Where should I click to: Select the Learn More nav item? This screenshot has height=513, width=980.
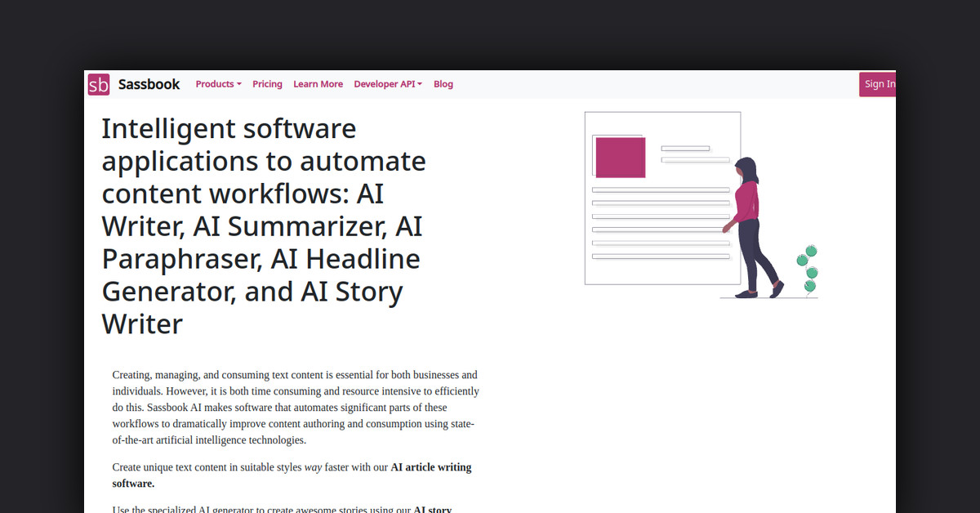(x=318, y=83)
